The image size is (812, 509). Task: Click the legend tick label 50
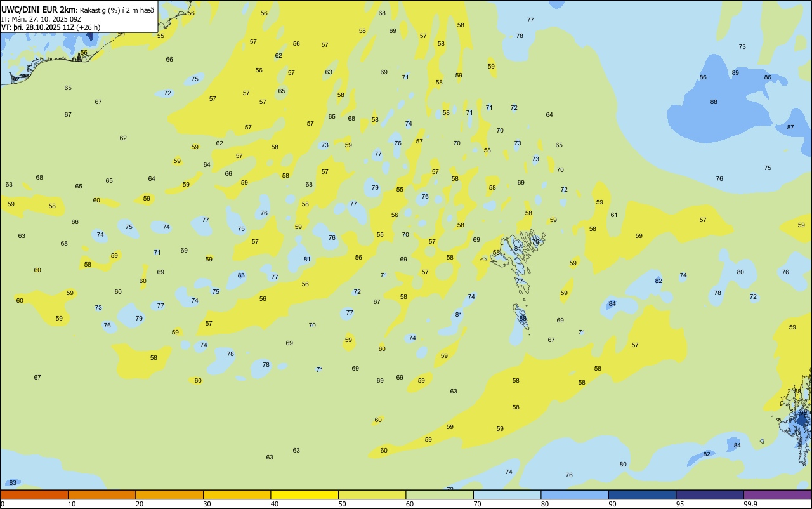(x=342, y=504)
